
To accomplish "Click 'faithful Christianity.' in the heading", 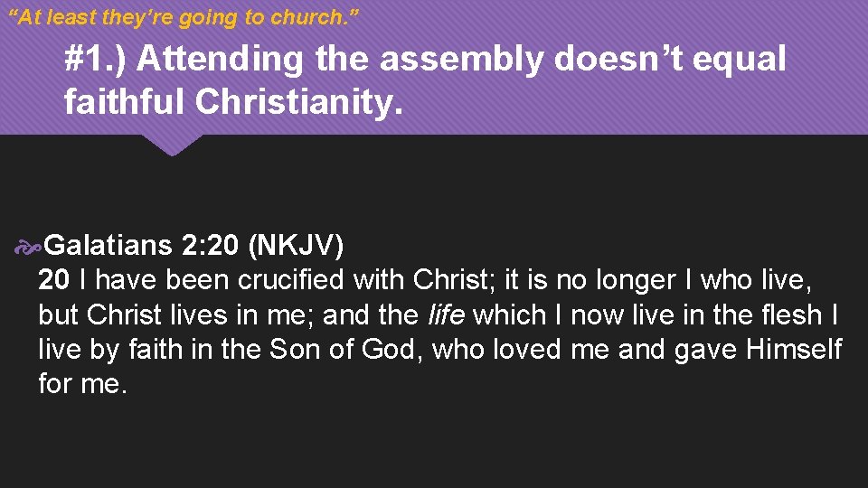I will click(x=233, y=102).
